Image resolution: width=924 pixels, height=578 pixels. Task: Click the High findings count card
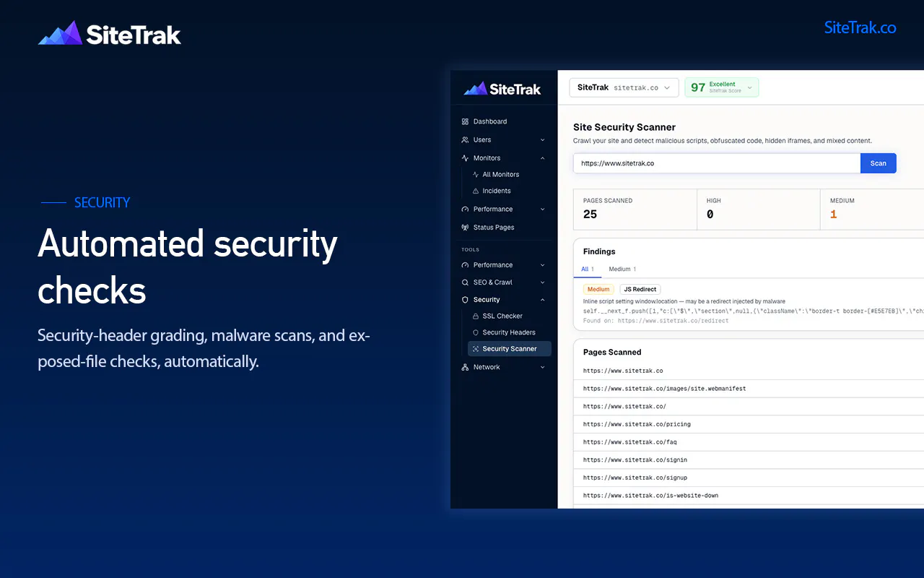click(x=759, y=208)
